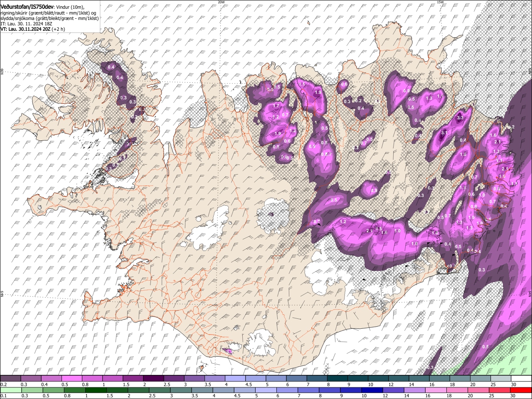Select the bright red rain swatch after 30

[520, 390]
